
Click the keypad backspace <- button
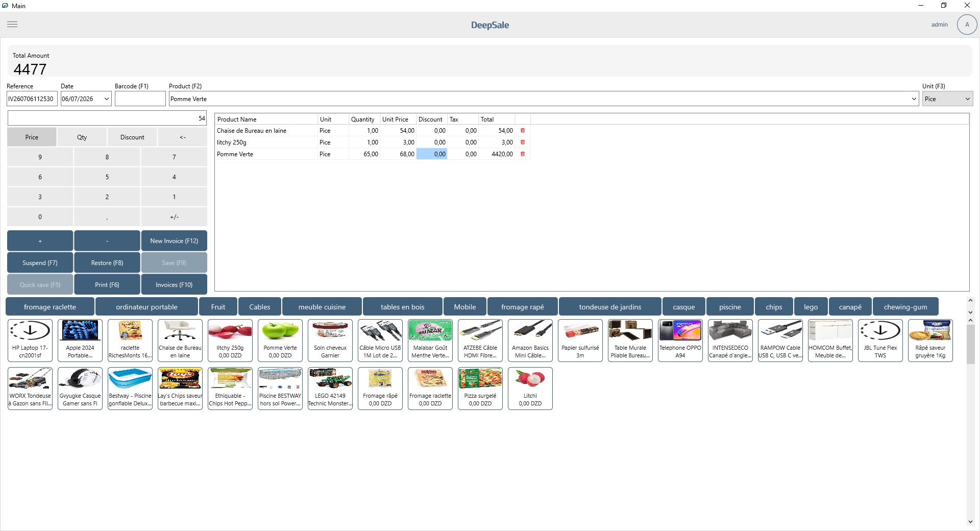tap(183, 137)
